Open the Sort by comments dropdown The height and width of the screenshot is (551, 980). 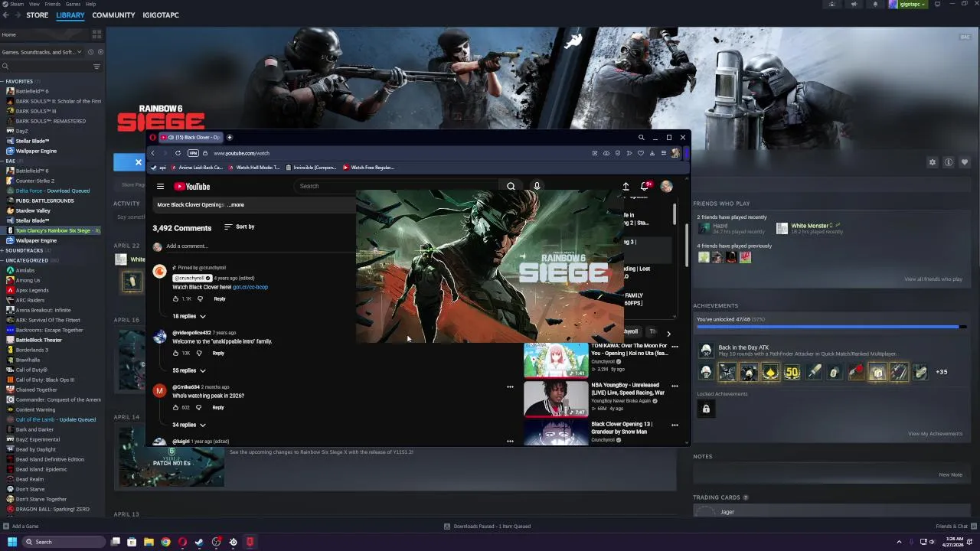[239, 227]
